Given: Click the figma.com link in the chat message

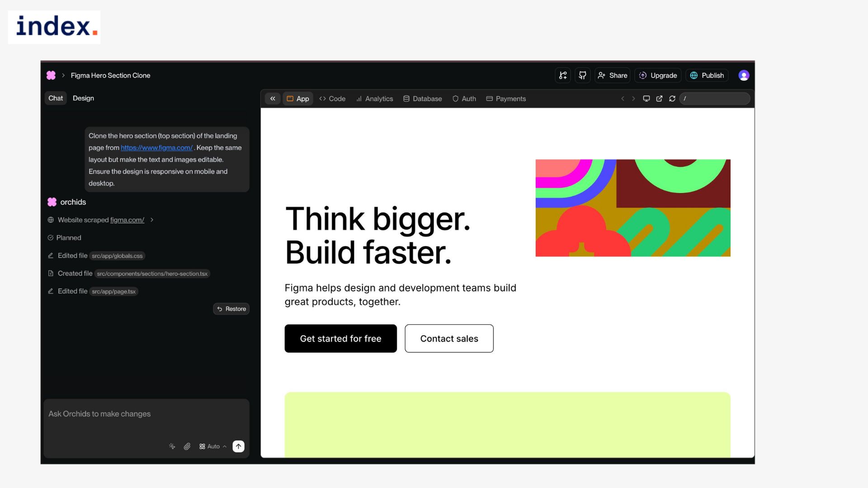Looking at the screenshot, I should [156, 148].
